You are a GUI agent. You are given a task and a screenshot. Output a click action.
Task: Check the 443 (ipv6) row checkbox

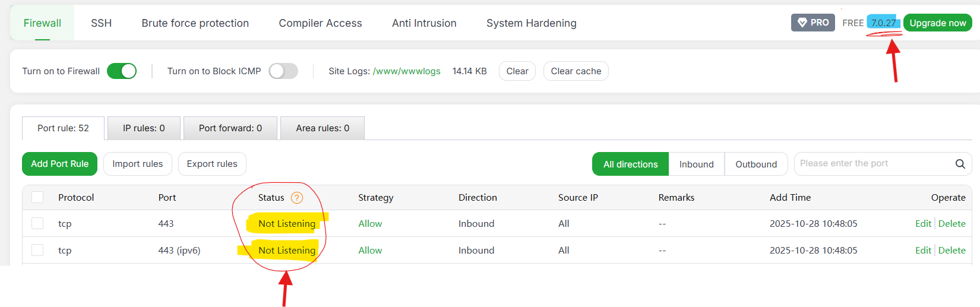37,250
